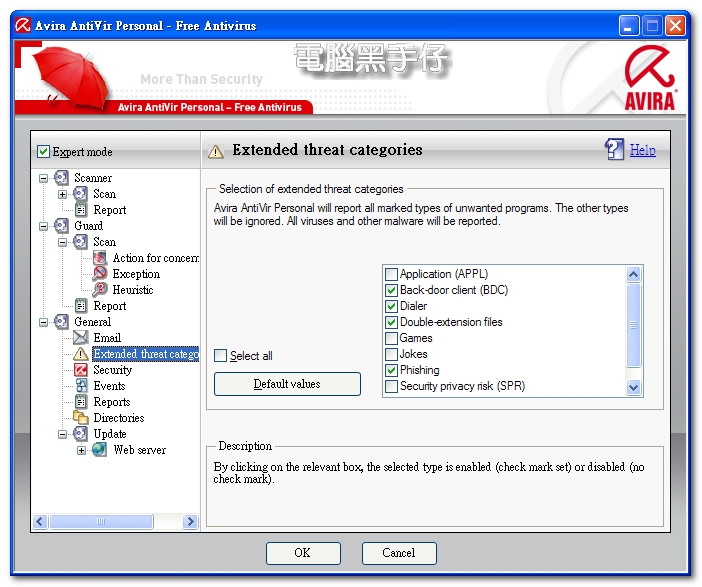Click the Exception prohibited icon
702x587 pixels.
(x=100, y=274)
